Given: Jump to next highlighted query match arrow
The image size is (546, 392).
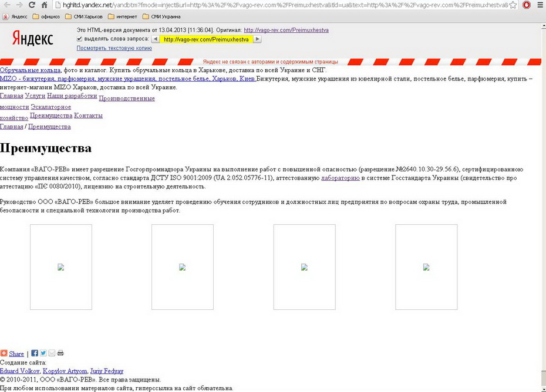Looking at the screenshot, I should [x=257, y=39].
